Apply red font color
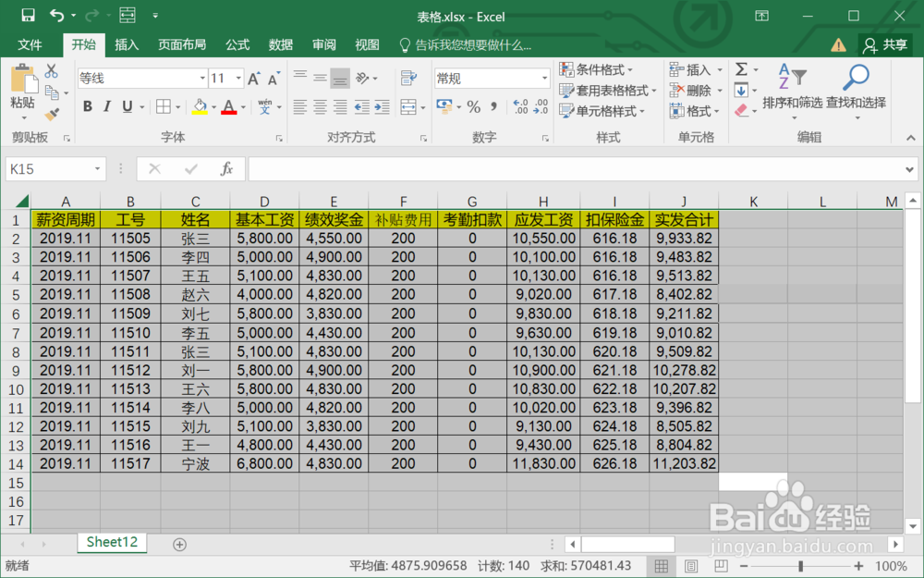Viewport: 924px width, 578px height. click(x=228, y=106)
